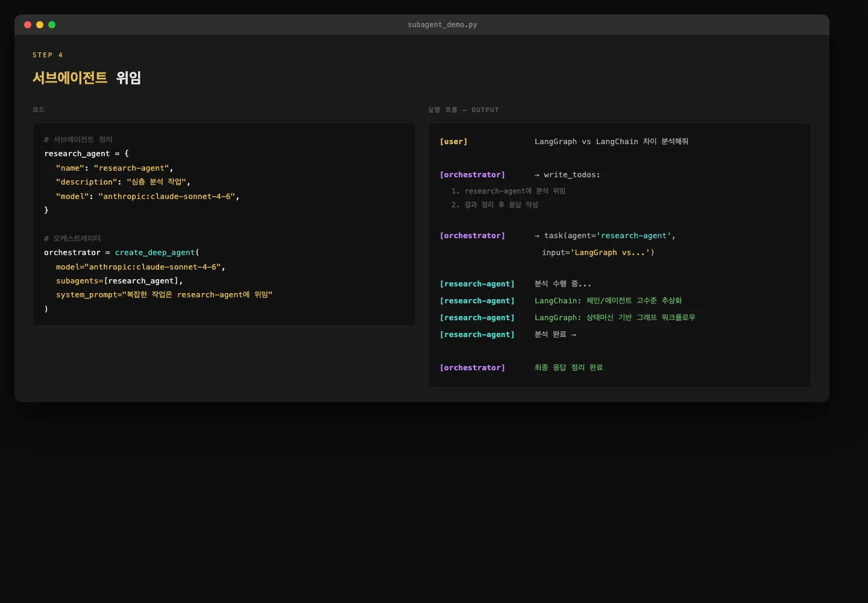Click the "name": "research-agent" code line
The height and width of the screenshot is (603, 868).
(115, 168)
